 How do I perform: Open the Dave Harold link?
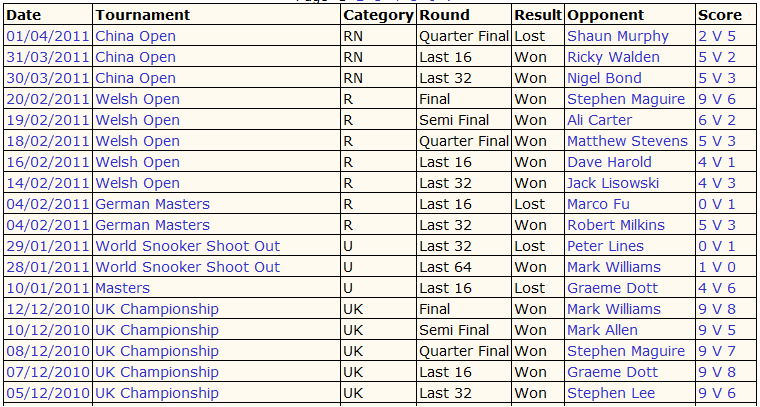coord(610,162)
